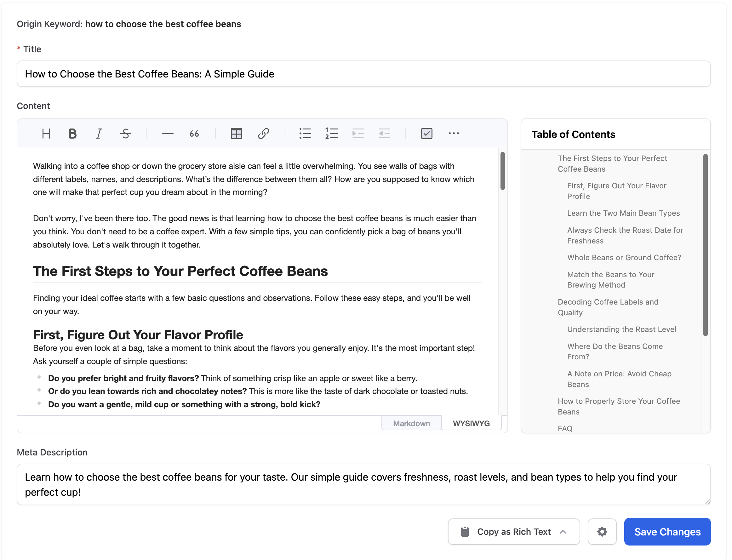Click the Table of Contents scrollbar
The width and height of the screenshot is (732, 560).
[705, 245]
